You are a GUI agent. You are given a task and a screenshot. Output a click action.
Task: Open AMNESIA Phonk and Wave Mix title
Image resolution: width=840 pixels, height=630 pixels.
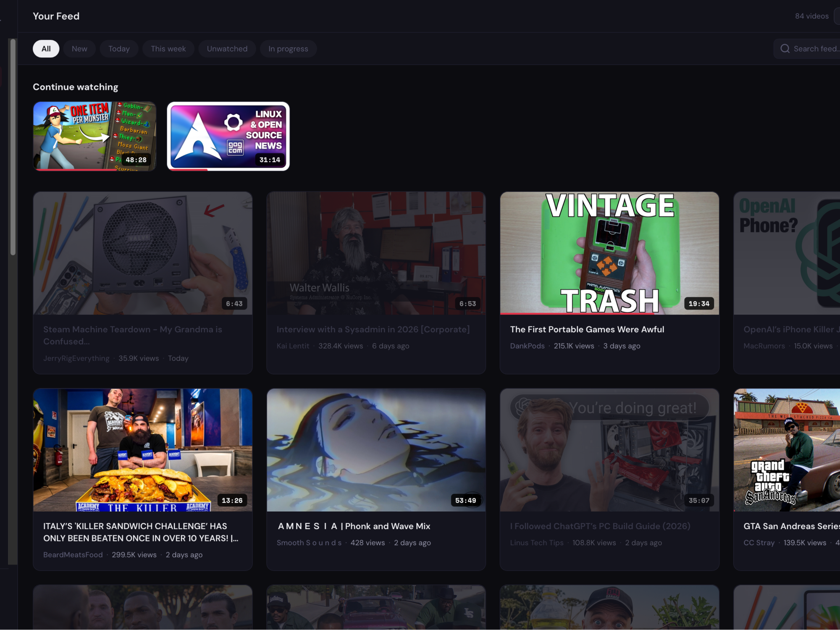pos(354,526)
